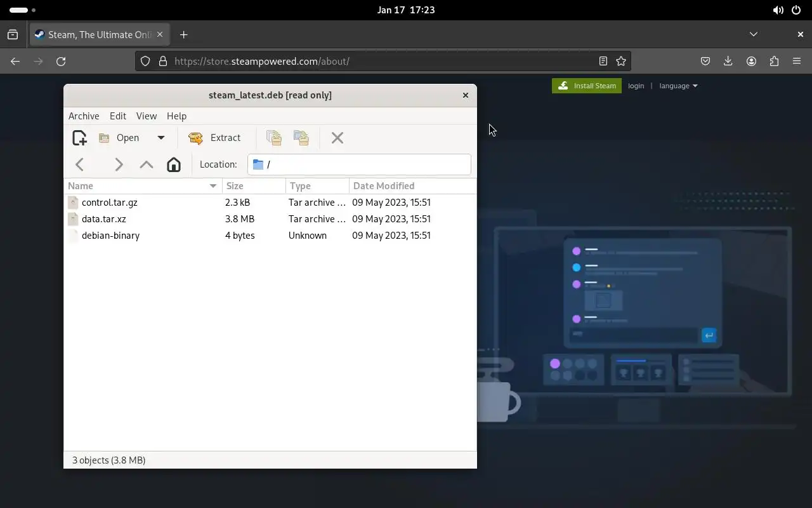Reload the Steam page in Firefox
The image size is (812, 508).
(61, 61)
